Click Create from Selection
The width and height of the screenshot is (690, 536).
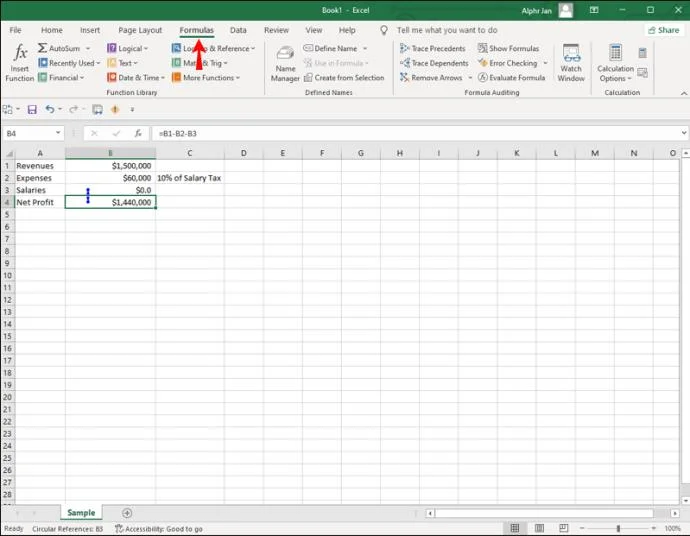[x=344, y=77]
